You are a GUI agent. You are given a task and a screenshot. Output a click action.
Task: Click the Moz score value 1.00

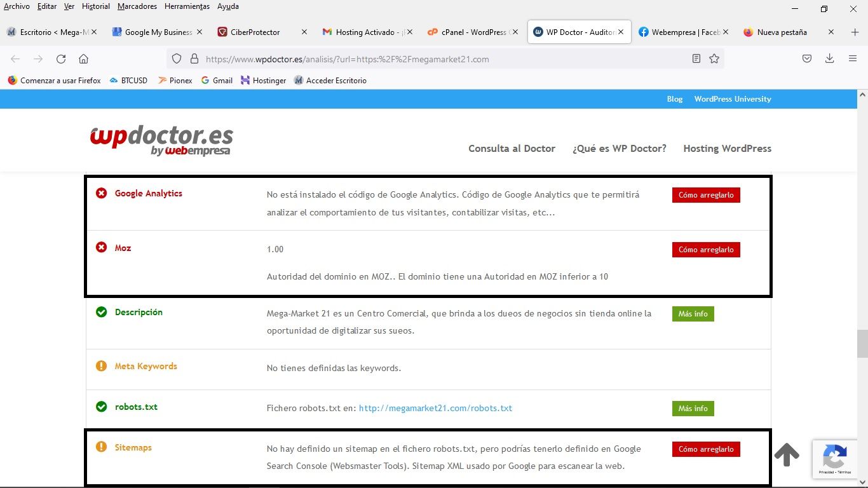[275, 250]
